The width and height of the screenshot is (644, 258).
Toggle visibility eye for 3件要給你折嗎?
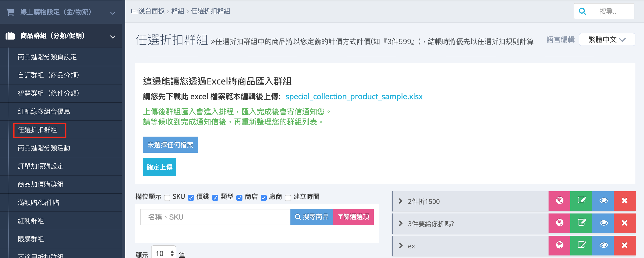(603, 223)
